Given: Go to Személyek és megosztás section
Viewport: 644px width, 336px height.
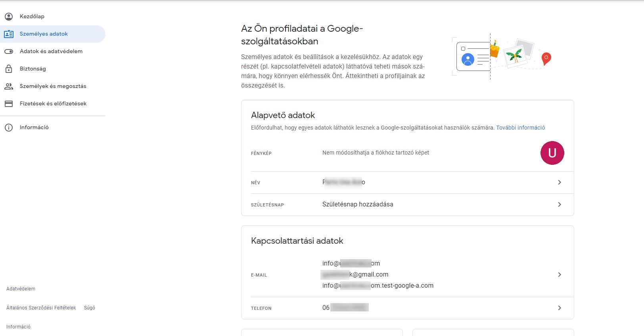Looking at the screenshot, I should pos(53,86).
